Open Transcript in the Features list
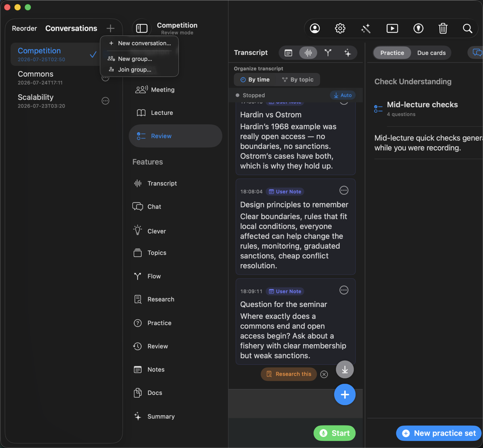The width and height of the screenshot is (483, 448). pyautogui.click(x=156, y=183)
